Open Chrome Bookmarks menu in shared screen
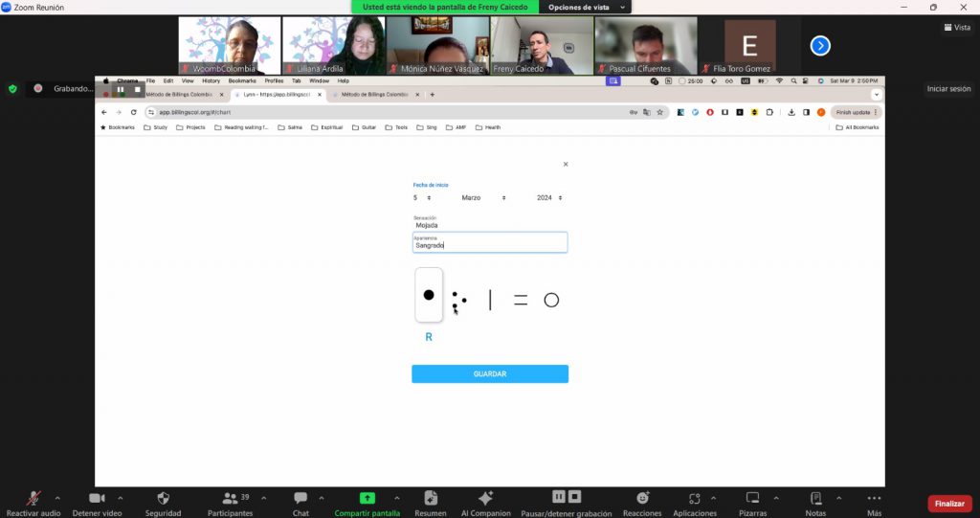 [242, 80]
